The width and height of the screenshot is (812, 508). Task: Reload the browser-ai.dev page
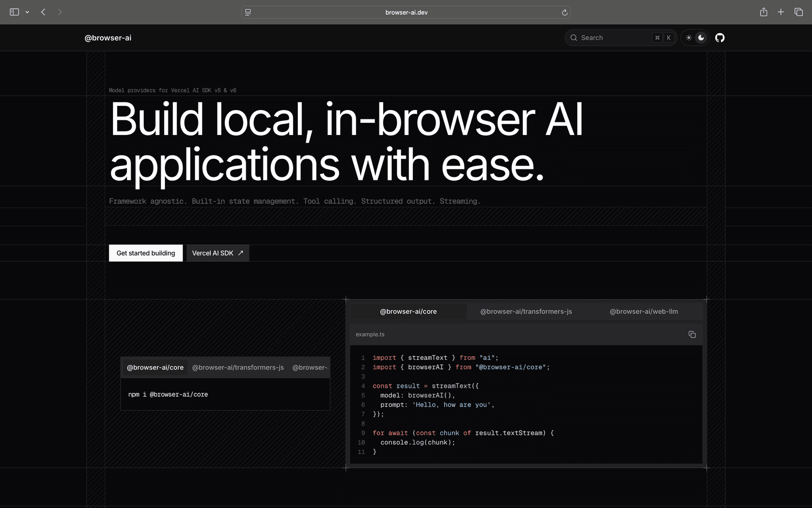564,13
